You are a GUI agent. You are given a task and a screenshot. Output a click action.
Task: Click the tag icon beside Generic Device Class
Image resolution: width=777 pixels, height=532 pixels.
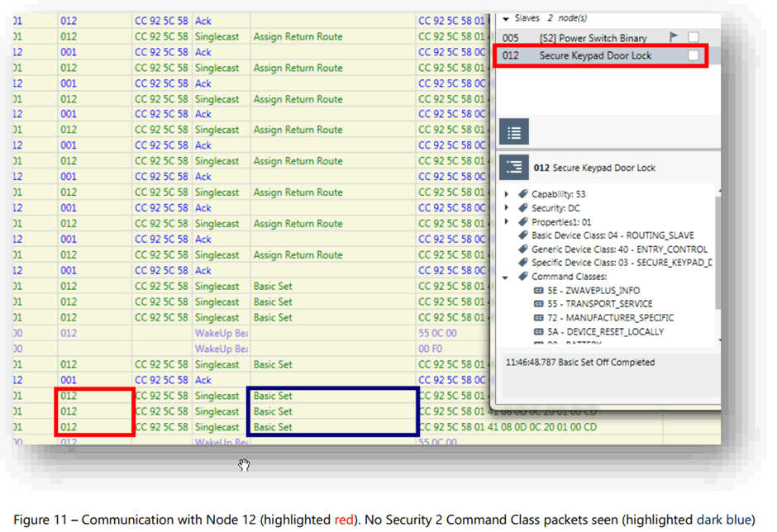point(522,249)
